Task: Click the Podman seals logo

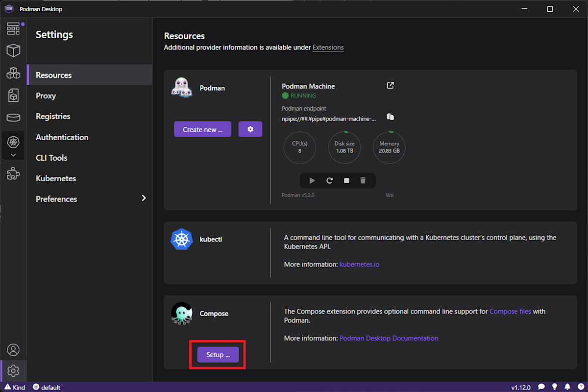Action: [x=182, y=88]
